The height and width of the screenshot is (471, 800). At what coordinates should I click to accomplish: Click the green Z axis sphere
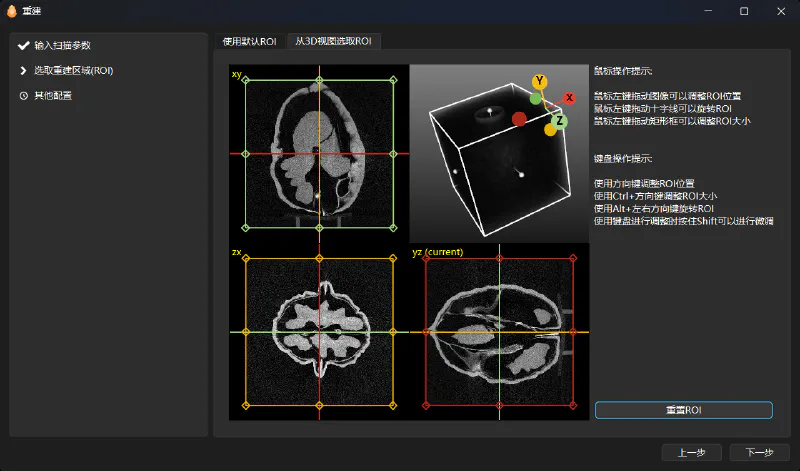[559, 121]
